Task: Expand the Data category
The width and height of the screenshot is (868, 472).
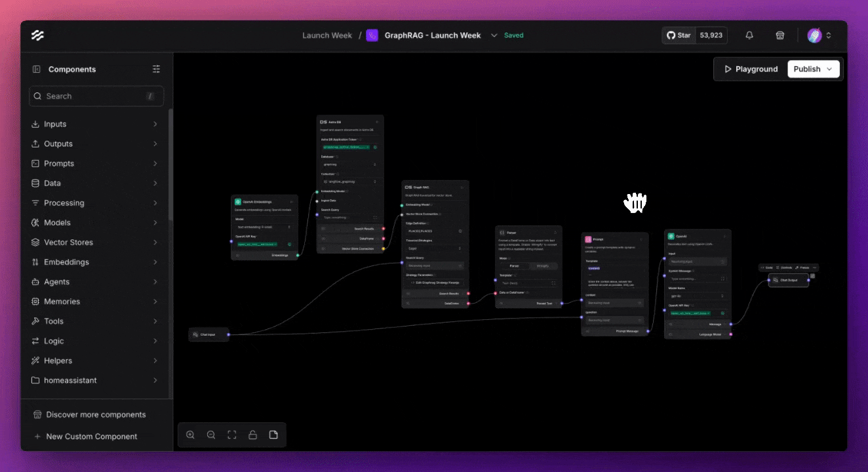Action: coord(96,183)
